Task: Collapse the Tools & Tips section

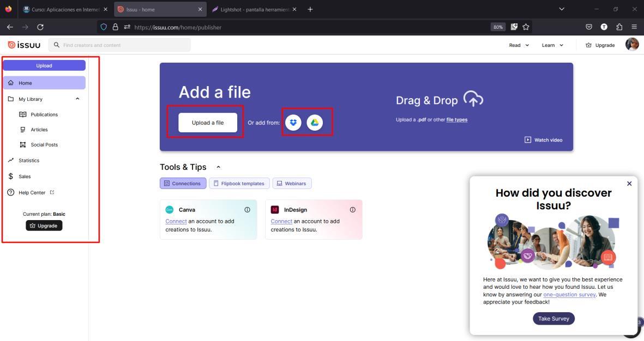Action: pyautogui.click(x=219, y=167)
